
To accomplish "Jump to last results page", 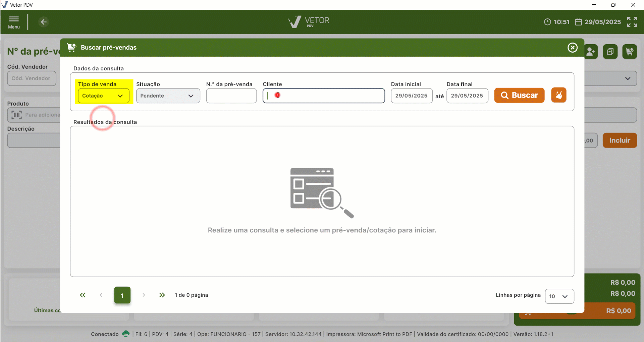I will (162, 295).
